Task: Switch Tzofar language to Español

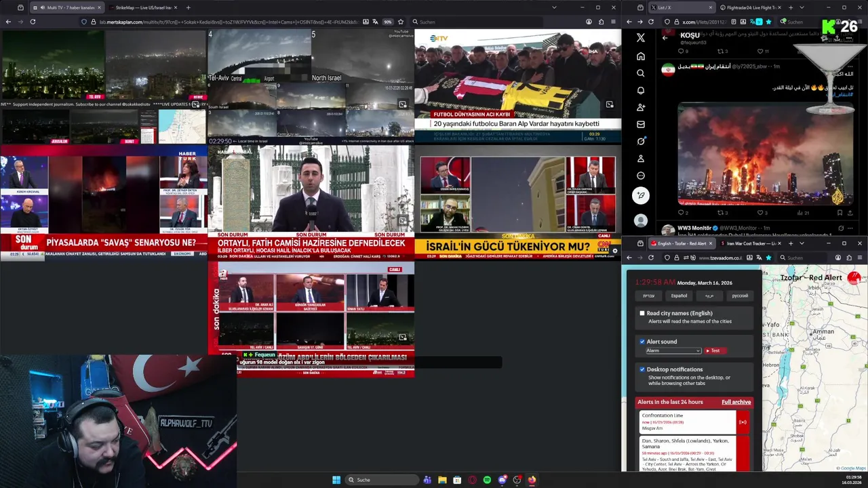Action: [679, 296]
